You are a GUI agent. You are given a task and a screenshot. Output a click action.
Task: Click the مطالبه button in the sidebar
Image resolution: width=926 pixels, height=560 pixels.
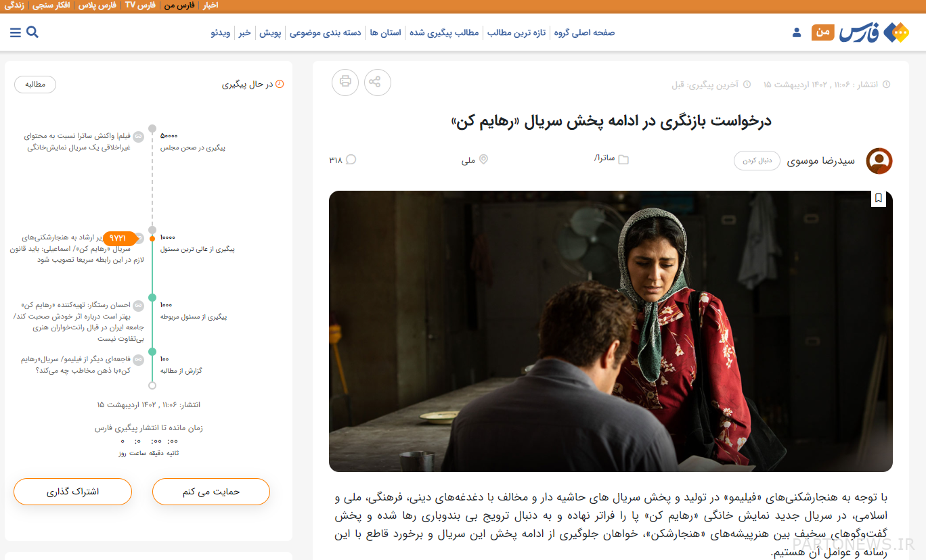pos(35,85)
